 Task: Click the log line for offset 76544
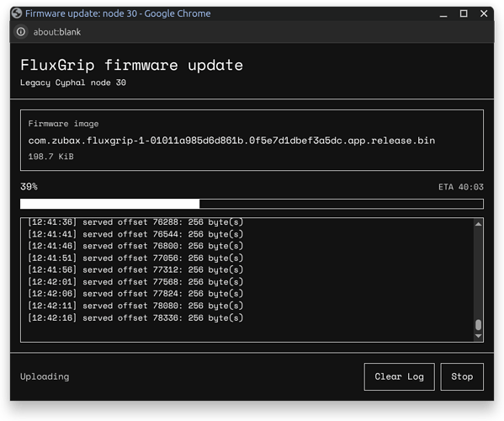tap(135, 234)
